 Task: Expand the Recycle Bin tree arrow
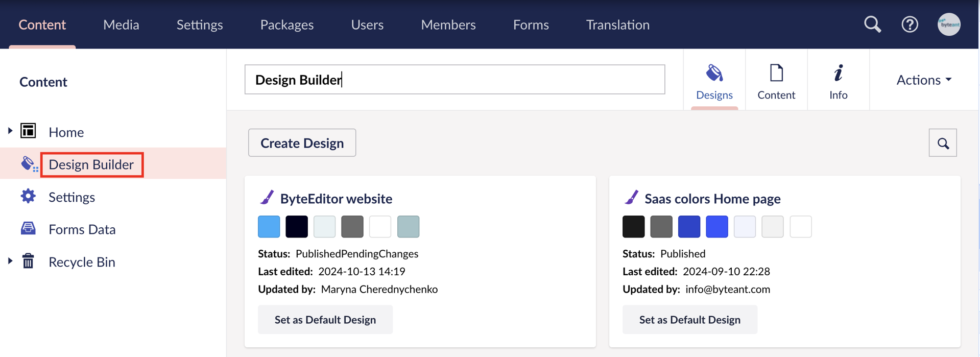pyautogui.click(x=10, y=261)
